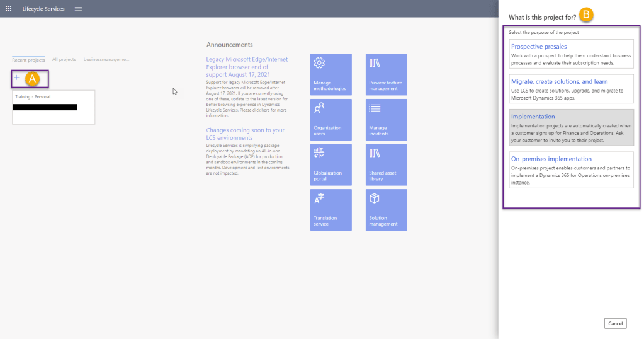Image resolution: width=644 pixels, height=339 pixels.
Task: Open the Manage methodologies tile
Action: pos(330,74)
